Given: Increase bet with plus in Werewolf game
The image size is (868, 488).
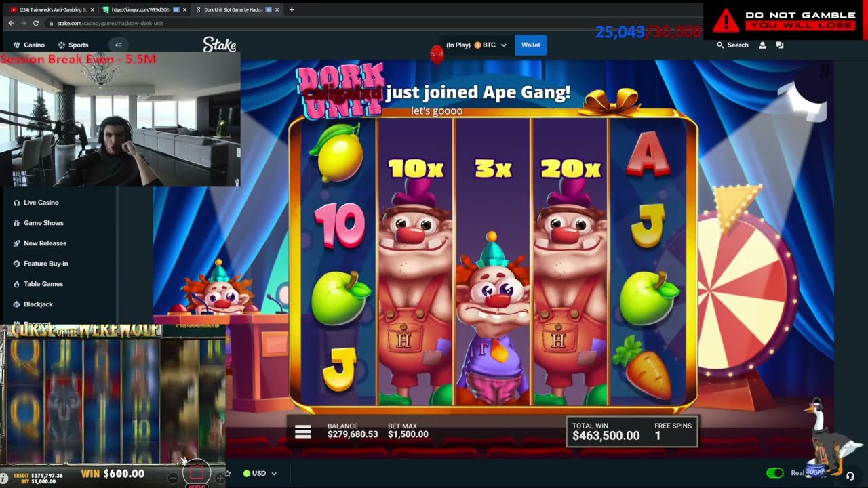Looking at the screenshot, I should point(220,479).
